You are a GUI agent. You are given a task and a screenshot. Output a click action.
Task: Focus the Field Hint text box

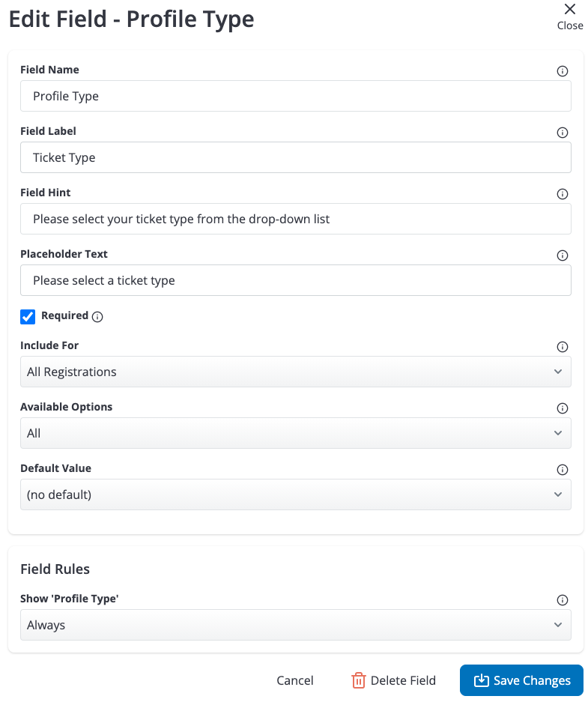pos(295,219)
